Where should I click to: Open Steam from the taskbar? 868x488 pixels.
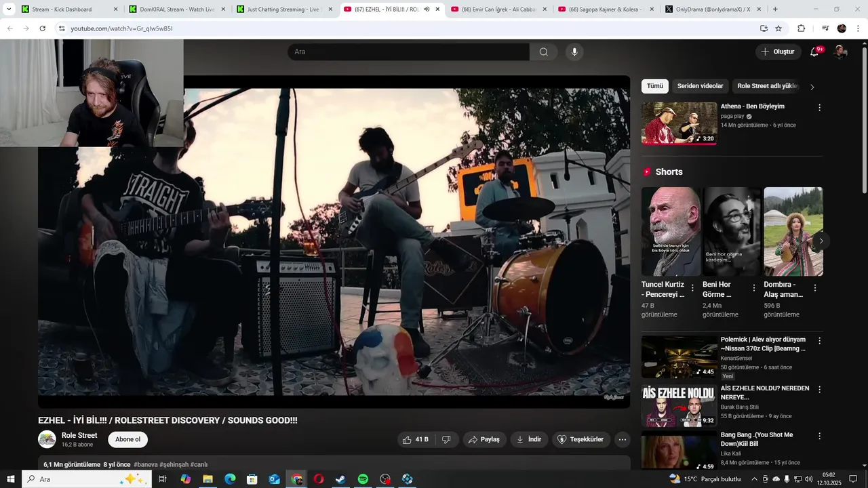pyautogui.click(x=340, y=479)
